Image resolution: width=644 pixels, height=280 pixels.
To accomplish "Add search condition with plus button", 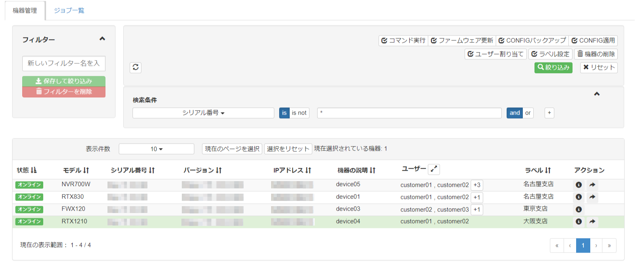I will click(549, 113).
